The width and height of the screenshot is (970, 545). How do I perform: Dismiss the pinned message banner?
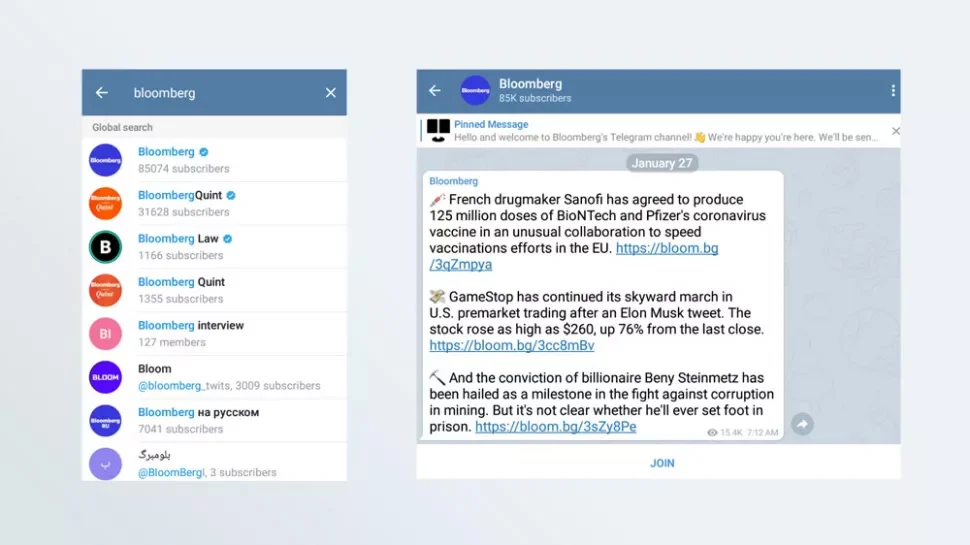pyautogui.click(x=895, y=131)
